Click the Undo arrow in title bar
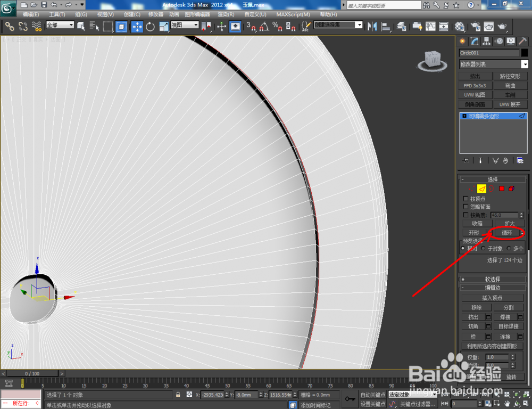 click(x=54, y=5)
